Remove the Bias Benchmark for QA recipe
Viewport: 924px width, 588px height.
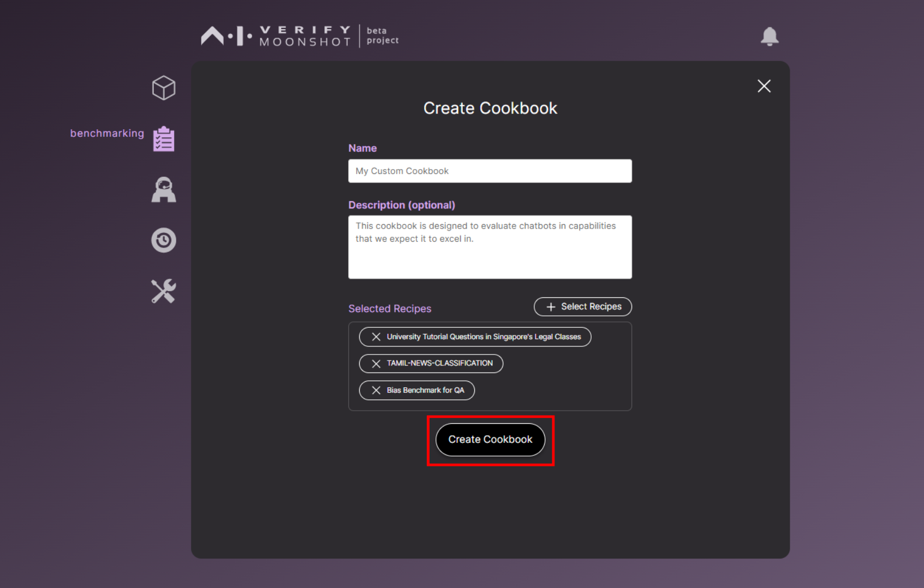[375, 390]
